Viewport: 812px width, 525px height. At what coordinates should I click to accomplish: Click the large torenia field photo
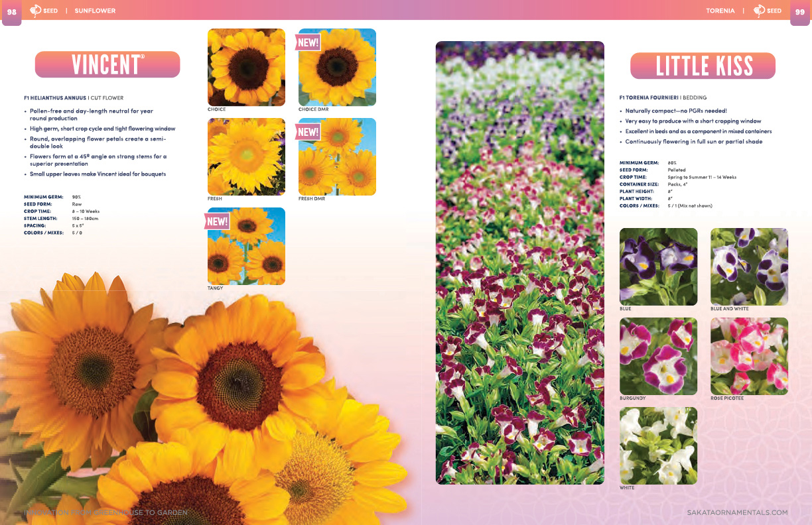pyautogui.click(x=519, y=262)
